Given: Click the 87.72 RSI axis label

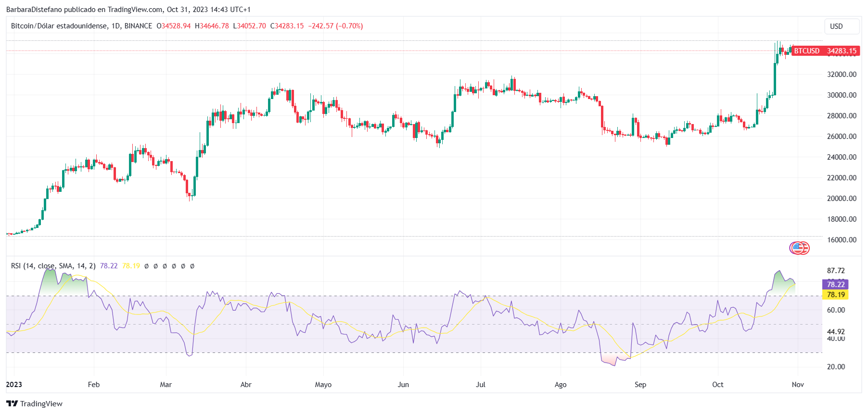Looking at the screenshot, I should [836, 271].
